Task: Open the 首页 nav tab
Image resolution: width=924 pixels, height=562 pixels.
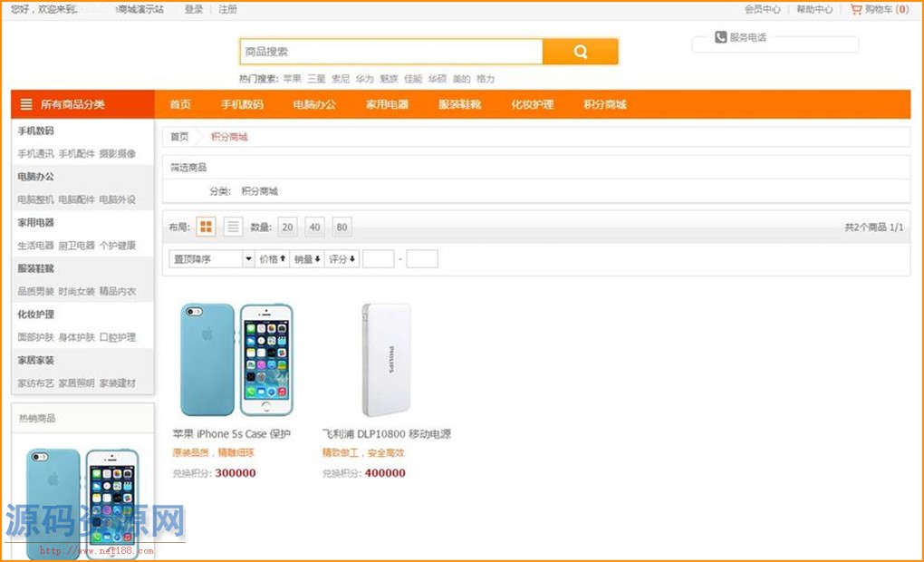Action: tap(180, 104)
